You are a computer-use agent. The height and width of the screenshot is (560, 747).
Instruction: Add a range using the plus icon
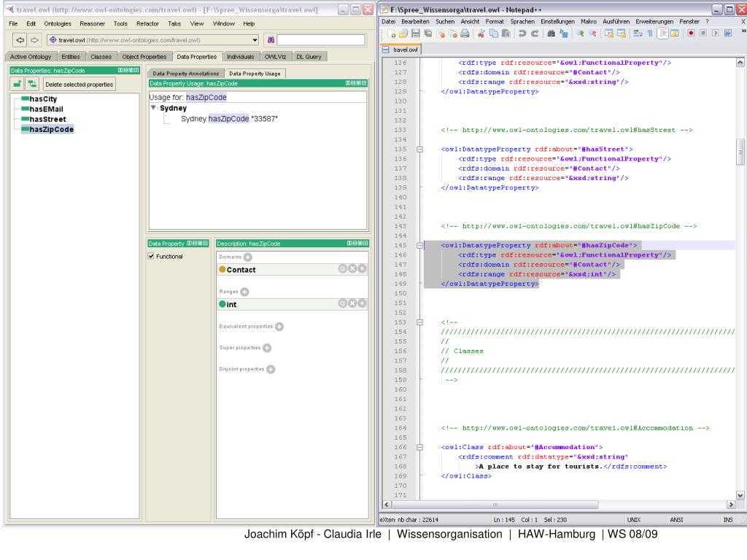click(244, 292)
